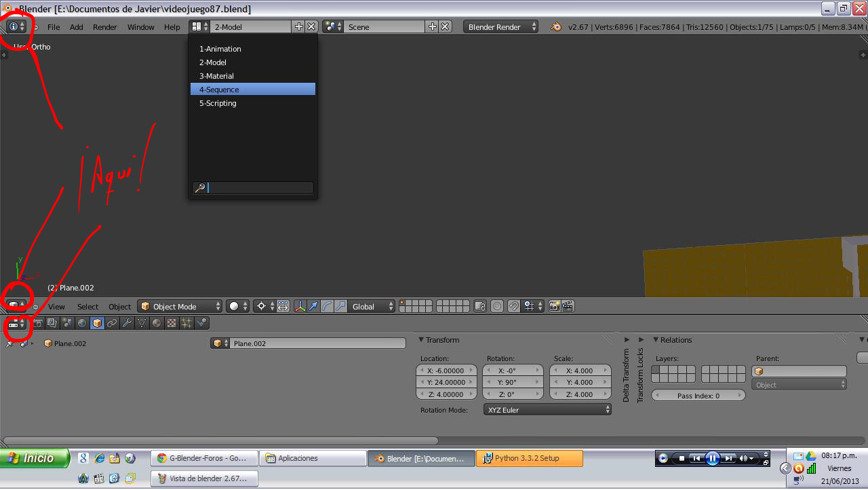Screen dimensions: 868x490
Task: Click the Blender logo icon in header
Action: click(x=556, y=26)
